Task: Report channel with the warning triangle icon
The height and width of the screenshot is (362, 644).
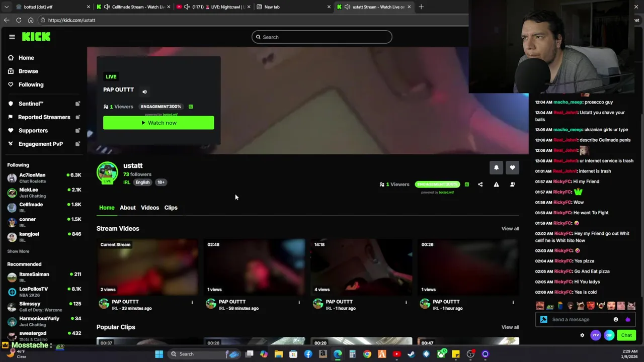Action: (x=496, y=185)
